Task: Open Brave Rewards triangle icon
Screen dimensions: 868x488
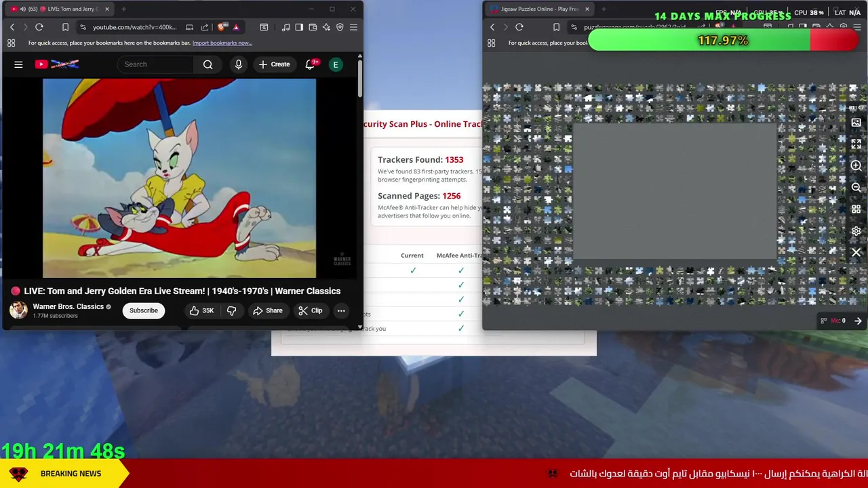Action: point(236,27)
